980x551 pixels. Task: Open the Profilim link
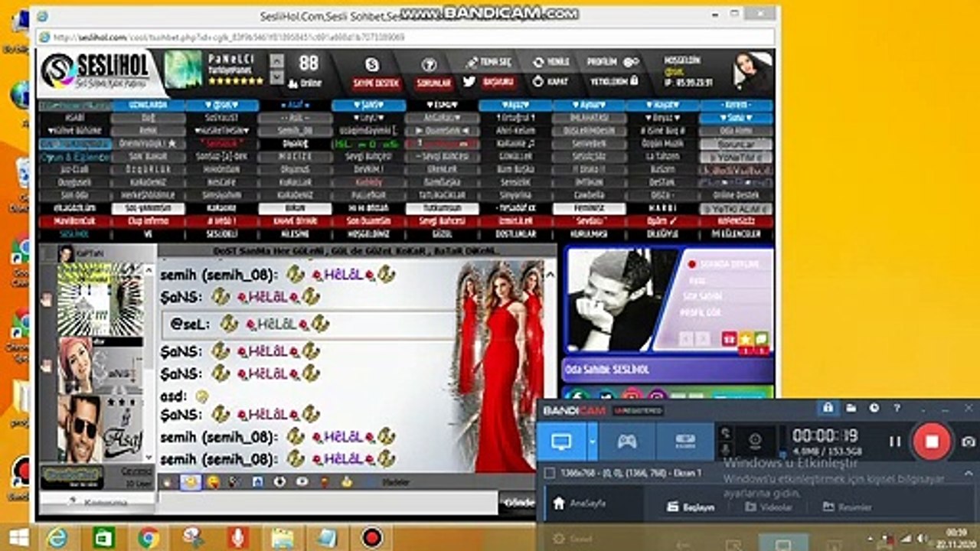(612, 62)
